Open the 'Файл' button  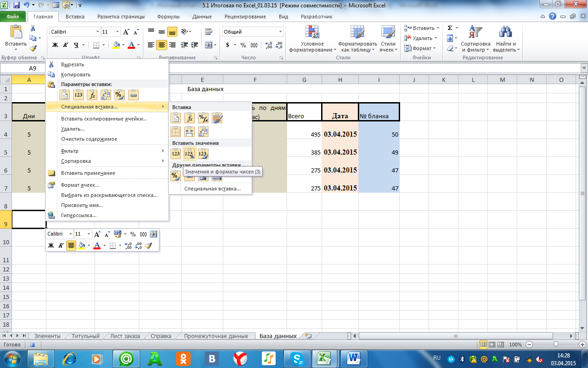pos(13,17)
